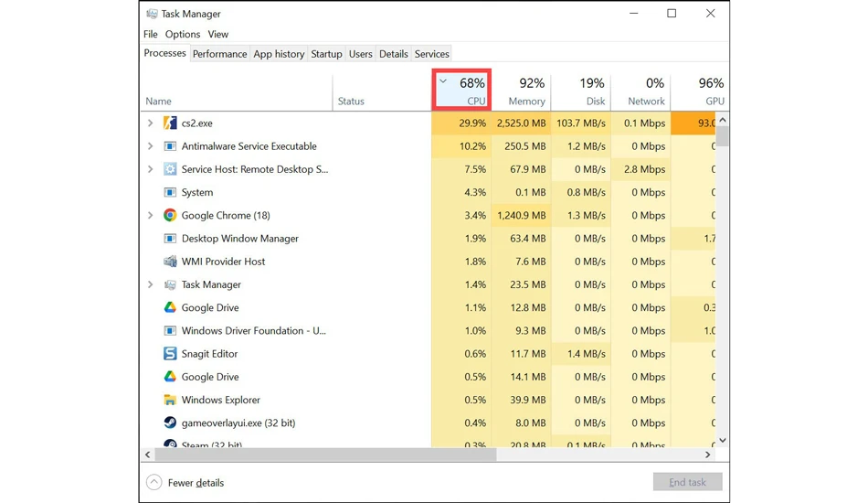Viewport: 868px width, 503px height.
Task: Click the System process icon
Action: [170, 192]
